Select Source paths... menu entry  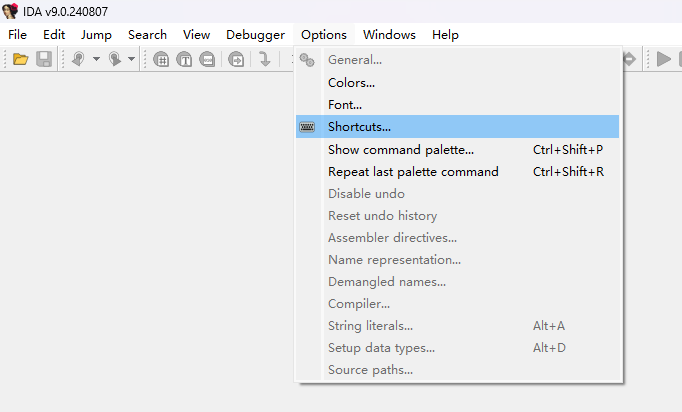coord(458,370)
